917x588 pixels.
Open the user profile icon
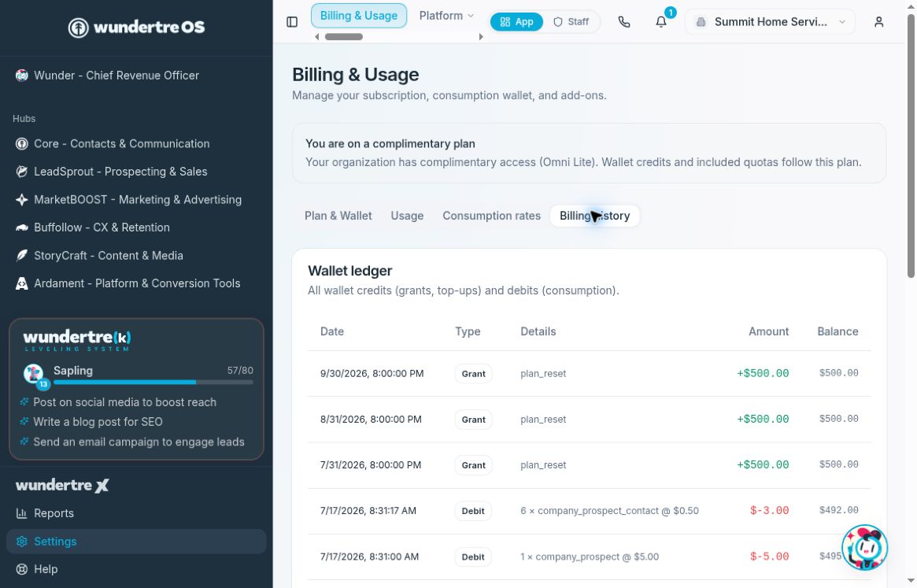point(878,22)
